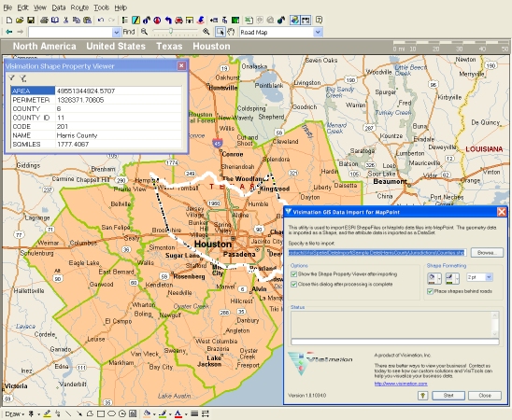The width and height of the screenshot is (512, 420).
Task: Click the Print toolbar icon
Action: [x=44, y=21]
